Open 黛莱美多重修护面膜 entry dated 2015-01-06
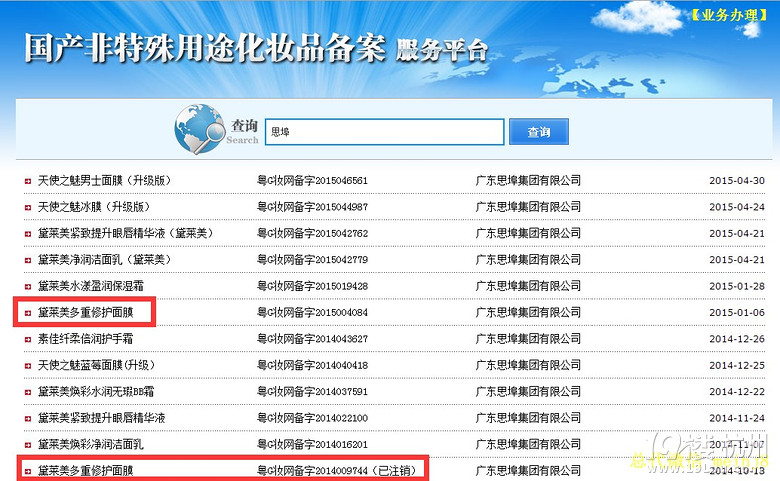 tap(86, 312)
